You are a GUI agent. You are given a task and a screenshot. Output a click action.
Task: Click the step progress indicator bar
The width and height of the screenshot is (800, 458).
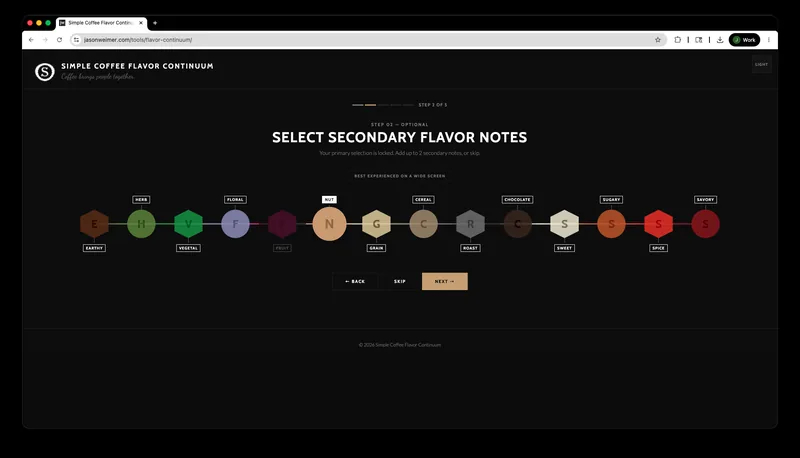[x=383, y=105]
